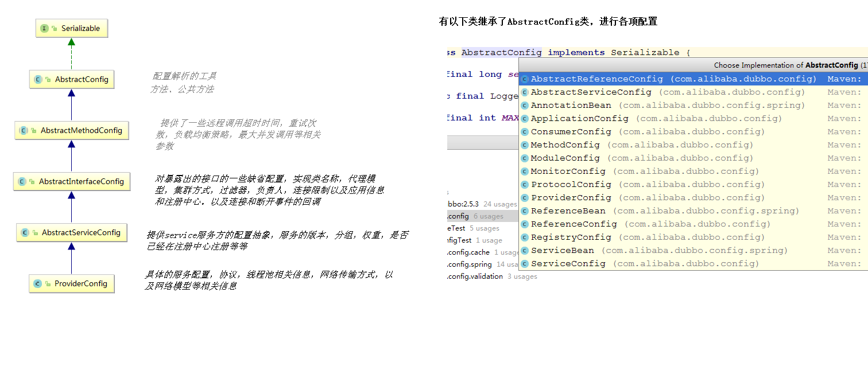Open the bbo:2.5.3 24 usages row
The height and width of the screenshot is (374, 868).
click(482, 204)
